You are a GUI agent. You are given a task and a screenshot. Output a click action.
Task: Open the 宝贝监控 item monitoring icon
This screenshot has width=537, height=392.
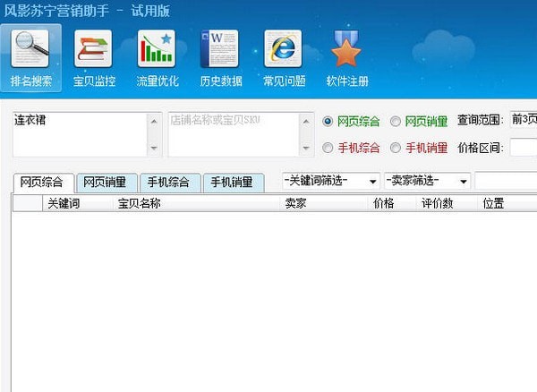tap(94, 58)
